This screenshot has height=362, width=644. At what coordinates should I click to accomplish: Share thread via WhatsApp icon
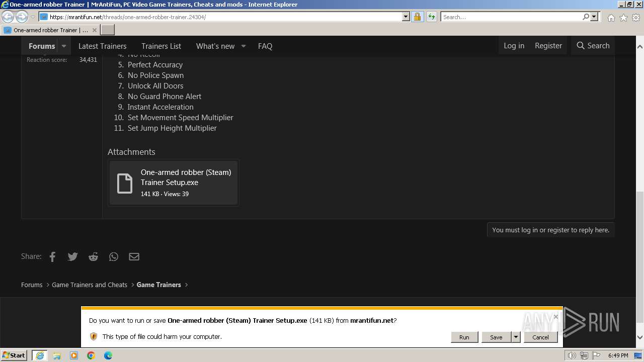(114, 256)
